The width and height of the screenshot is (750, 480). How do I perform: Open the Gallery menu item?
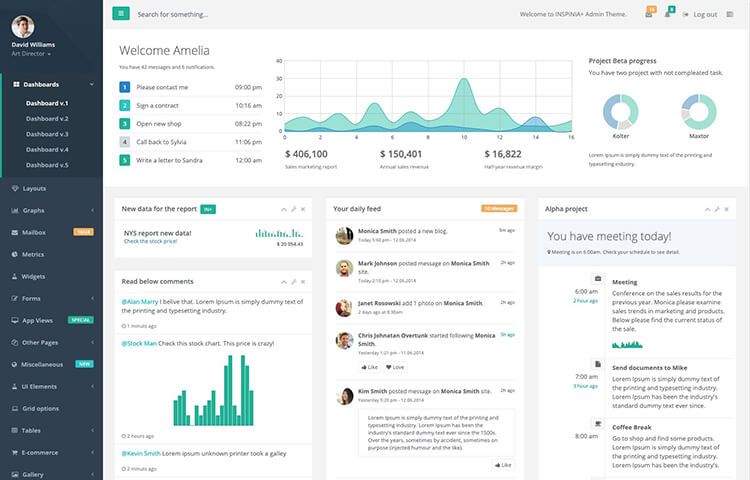[51, 474]
